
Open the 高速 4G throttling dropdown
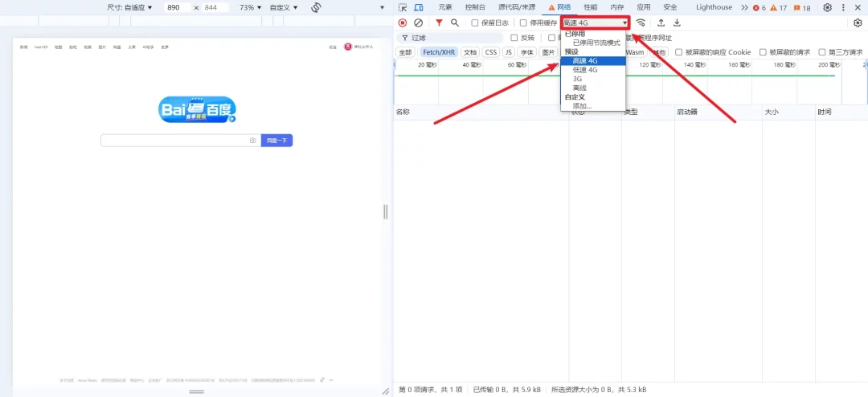(x=595, y=23)
